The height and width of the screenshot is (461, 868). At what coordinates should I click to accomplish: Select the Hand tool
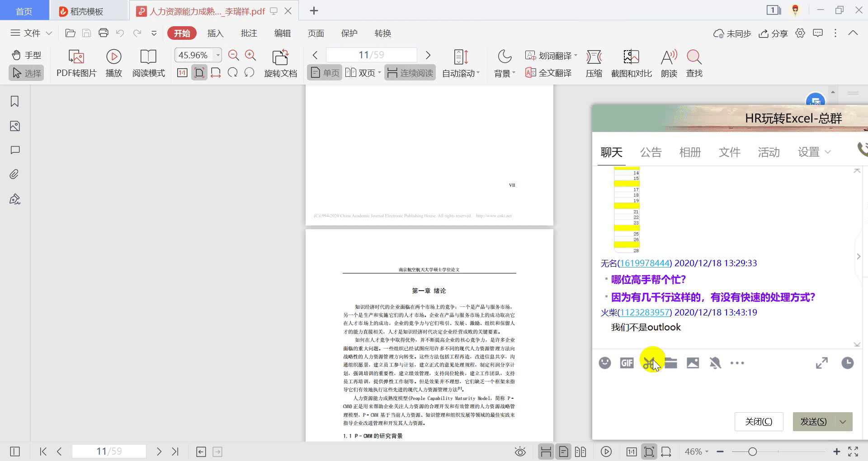26,55
